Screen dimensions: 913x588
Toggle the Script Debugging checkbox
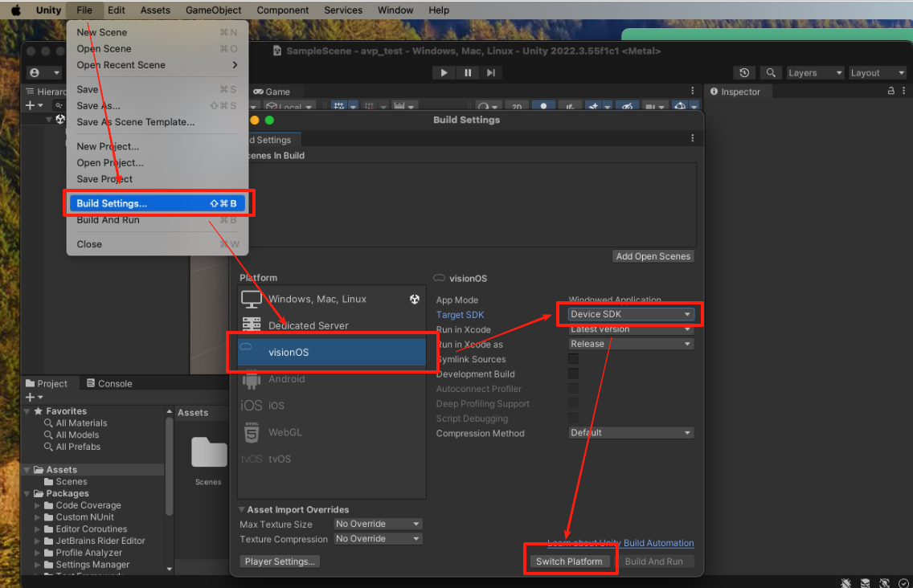pos(574,418)
